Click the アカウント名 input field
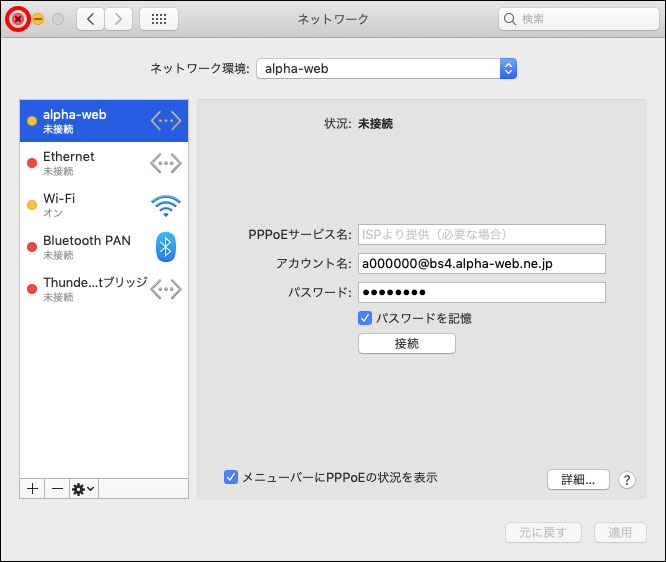The height and width of the screenshot is (562, 666). 482,264
